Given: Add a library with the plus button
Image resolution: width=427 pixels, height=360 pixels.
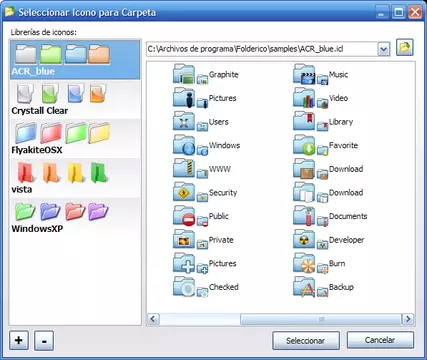Looking at the screenshot, I should pos(19,341).
